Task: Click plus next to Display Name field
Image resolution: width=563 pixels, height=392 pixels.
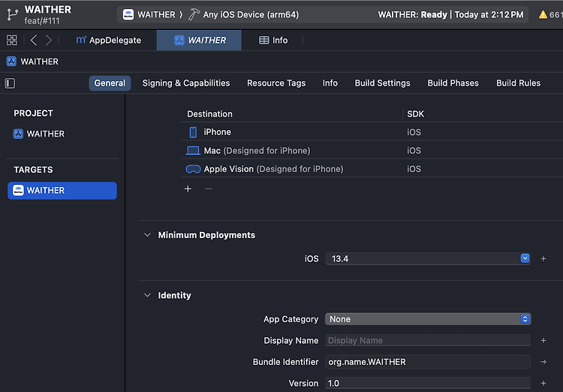Action: (x=543, y=340)
